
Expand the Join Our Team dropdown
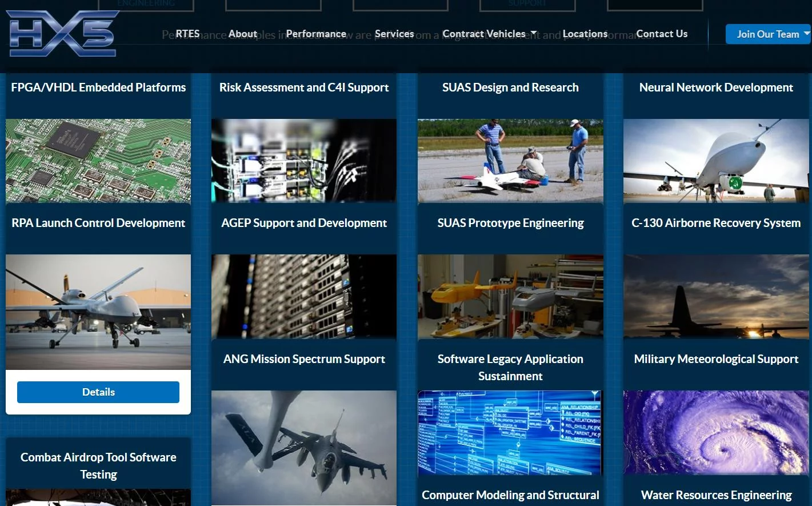(x=767, y=34)
